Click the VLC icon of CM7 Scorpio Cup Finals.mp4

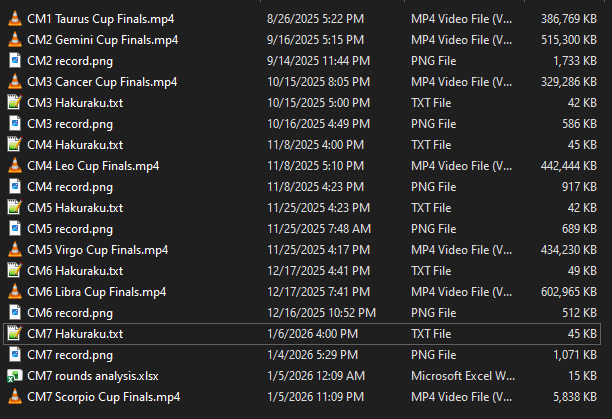(x=15, y=397)
